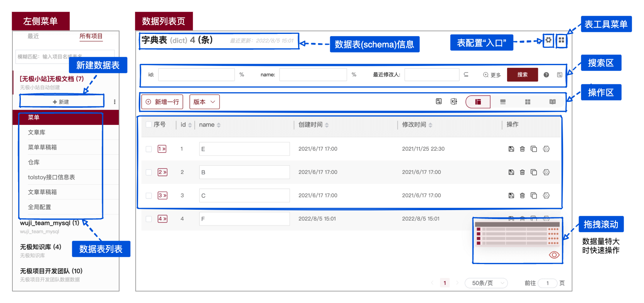Screen dimensions: 644x303
Task: Delete row 2 with name B
Action: [522, 172]
